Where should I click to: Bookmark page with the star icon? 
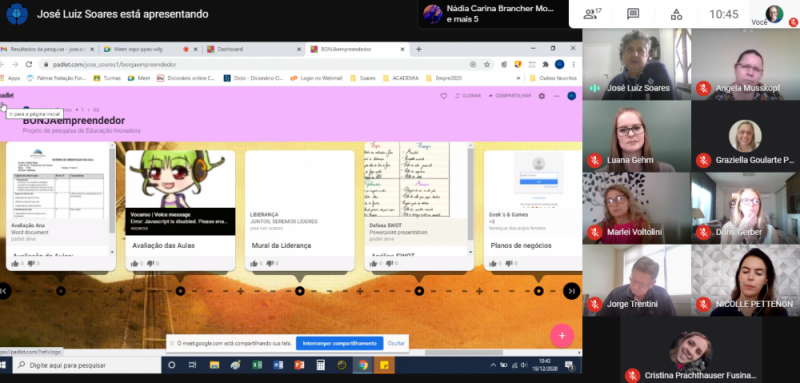(x=487, y=64)
